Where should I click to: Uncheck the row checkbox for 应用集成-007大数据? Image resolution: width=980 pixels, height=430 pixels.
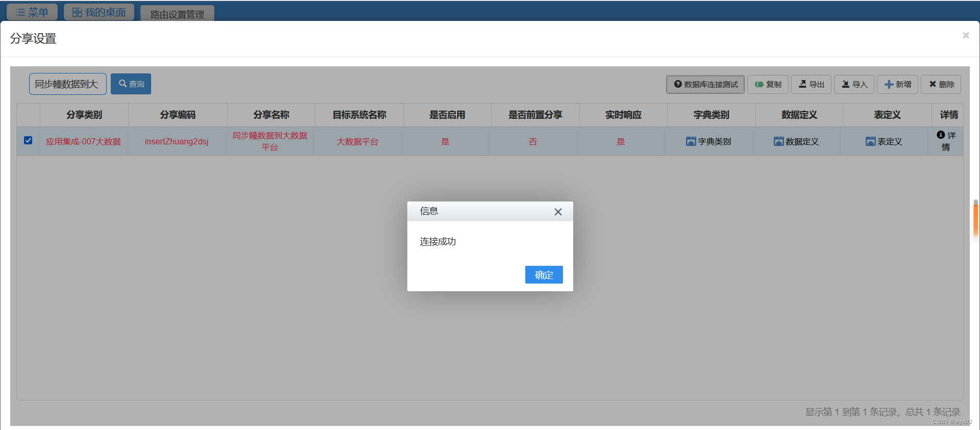tap(28, 140)
